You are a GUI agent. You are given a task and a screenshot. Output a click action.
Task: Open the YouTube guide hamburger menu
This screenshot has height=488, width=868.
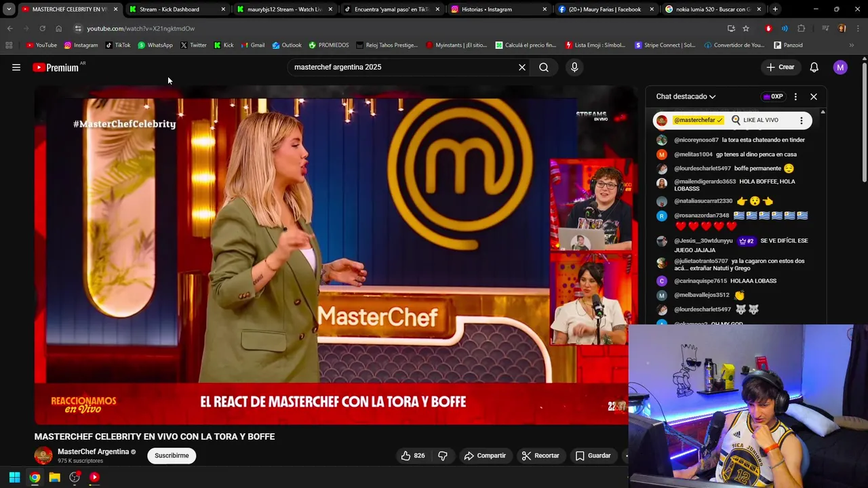(x=16, y=67)
